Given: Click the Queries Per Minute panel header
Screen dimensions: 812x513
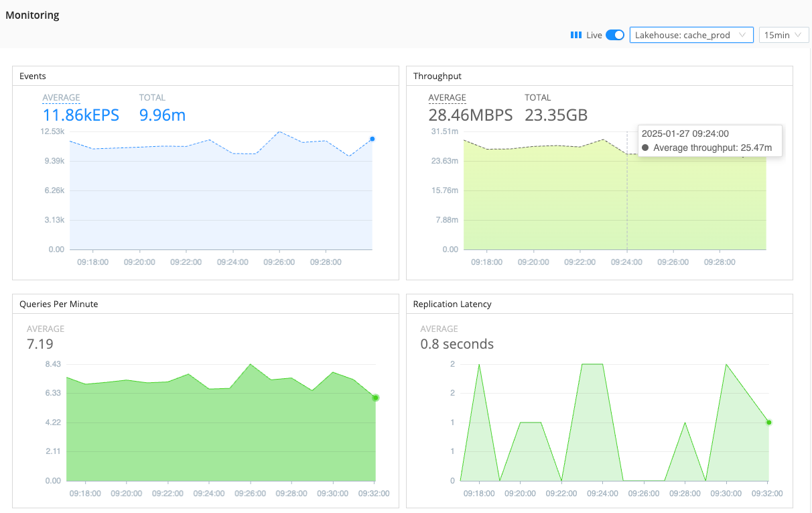Looking at the screenshot, I should 58,304.
